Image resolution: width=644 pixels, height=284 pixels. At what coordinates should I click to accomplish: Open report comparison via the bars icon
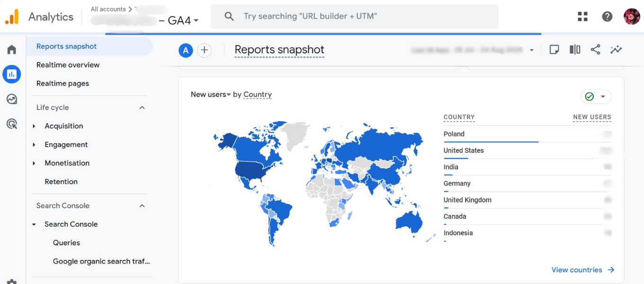[x=574, y=49]
